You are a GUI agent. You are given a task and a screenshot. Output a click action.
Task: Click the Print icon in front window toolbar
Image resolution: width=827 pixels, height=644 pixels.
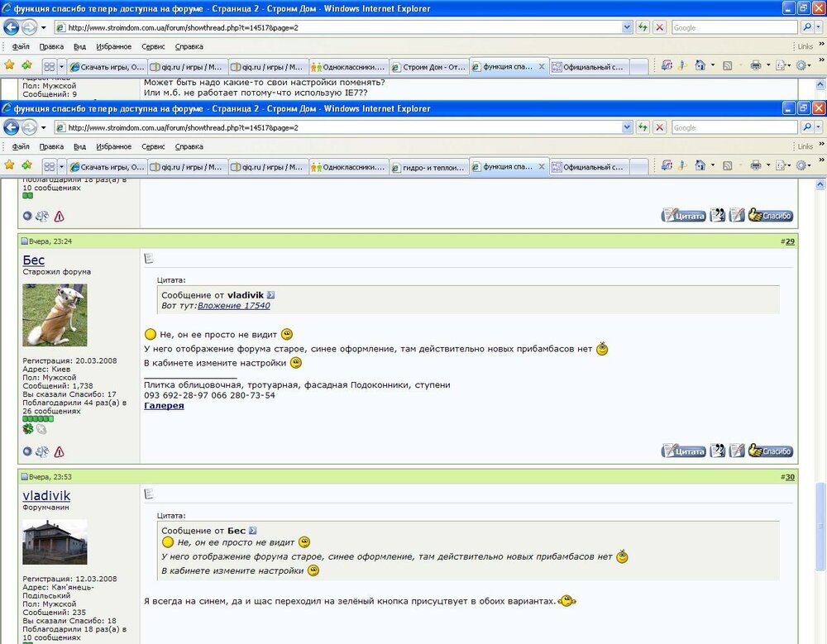756,165
